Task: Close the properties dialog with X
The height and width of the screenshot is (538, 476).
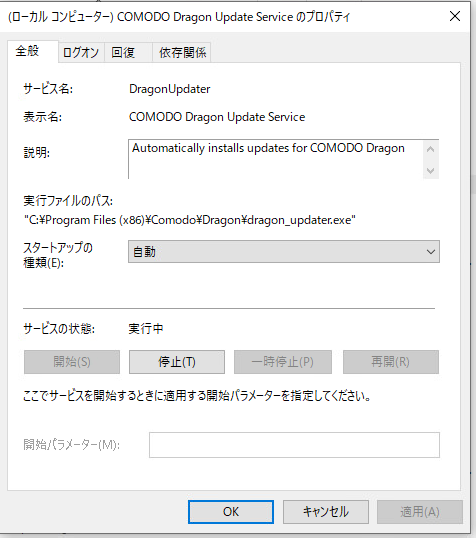Action: 455,16
